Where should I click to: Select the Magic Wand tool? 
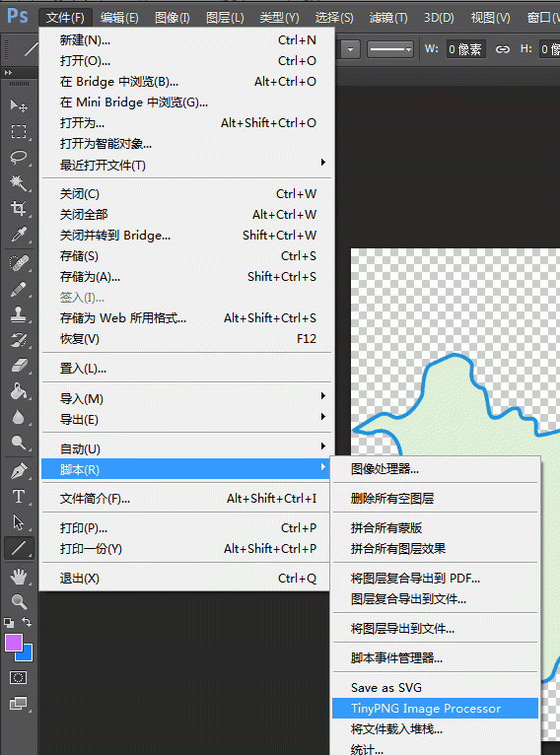tap(19, 183)
